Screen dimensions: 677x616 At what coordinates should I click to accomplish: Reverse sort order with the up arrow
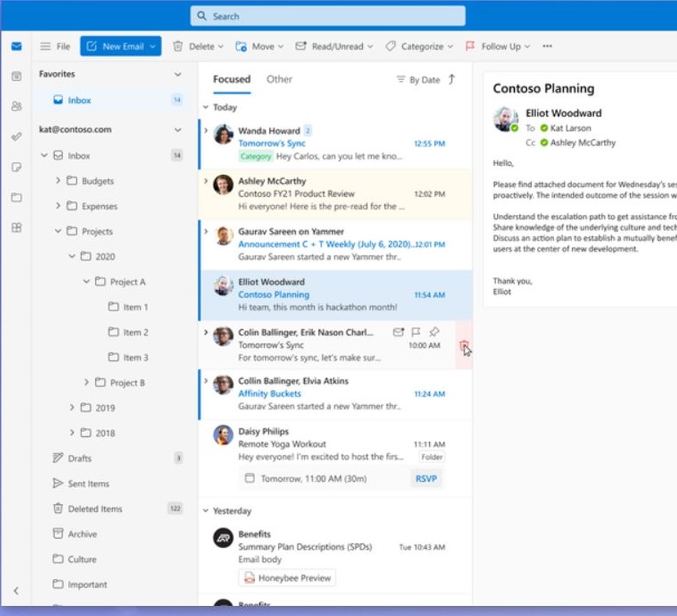(451, 79)
